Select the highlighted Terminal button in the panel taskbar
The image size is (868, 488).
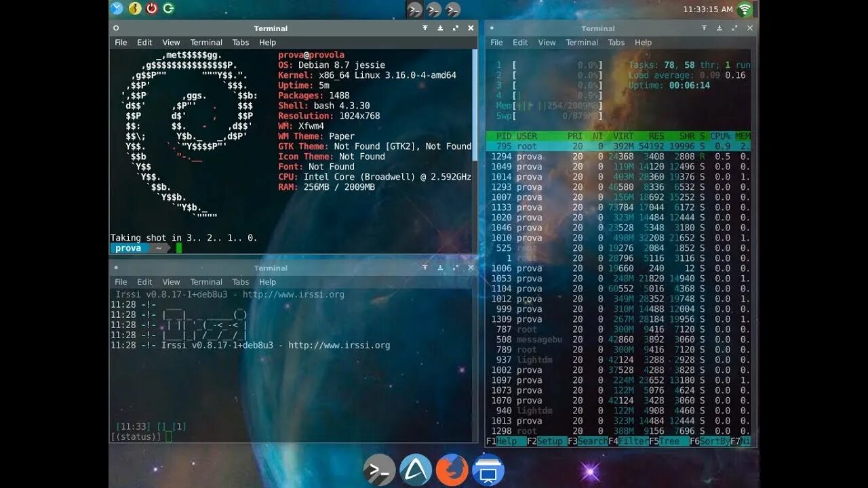414,9
